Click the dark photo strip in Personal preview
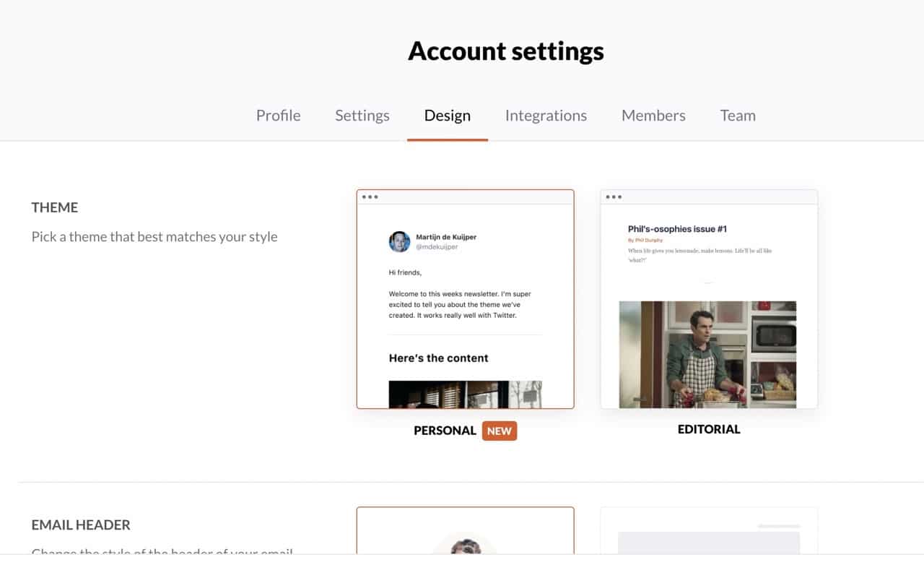Screen dimensions: 924x565 [465, 394]
